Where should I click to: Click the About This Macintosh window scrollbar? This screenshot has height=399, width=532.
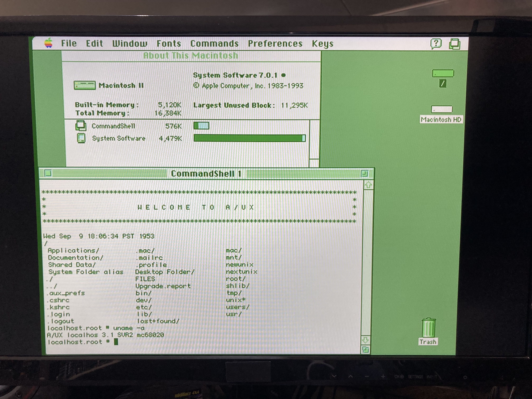314,144
